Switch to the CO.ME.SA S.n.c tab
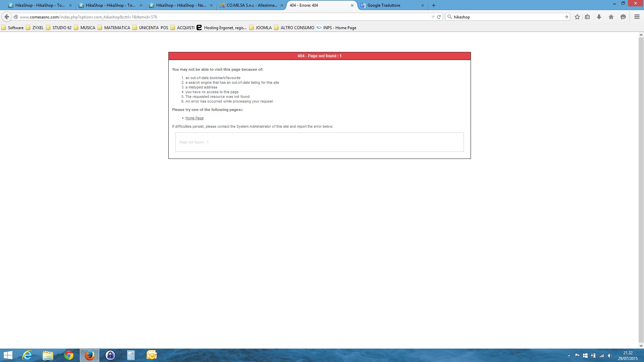The width and height of the screenshot is (644, 362). 252,5
